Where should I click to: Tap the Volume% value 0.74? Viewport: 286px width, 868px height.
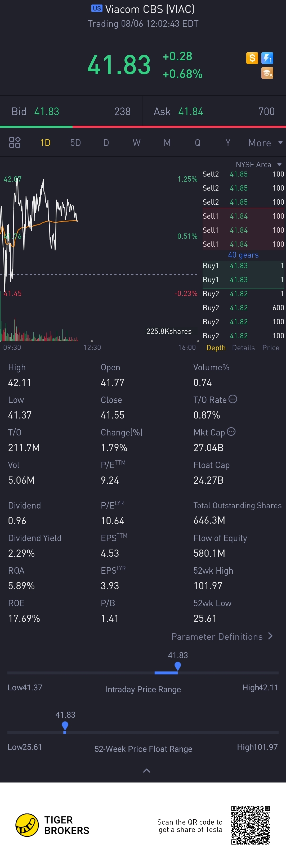[x=203, y=383]
